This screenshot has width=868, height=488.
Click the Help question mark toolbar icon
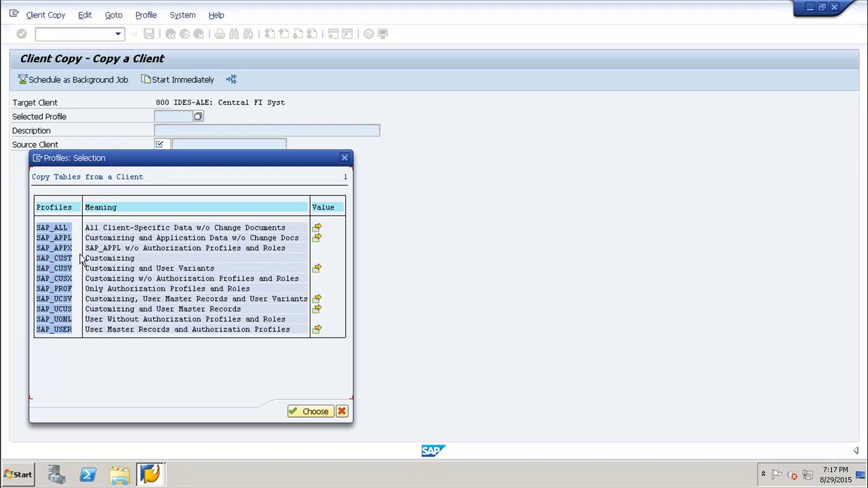(x=368, y=34)
